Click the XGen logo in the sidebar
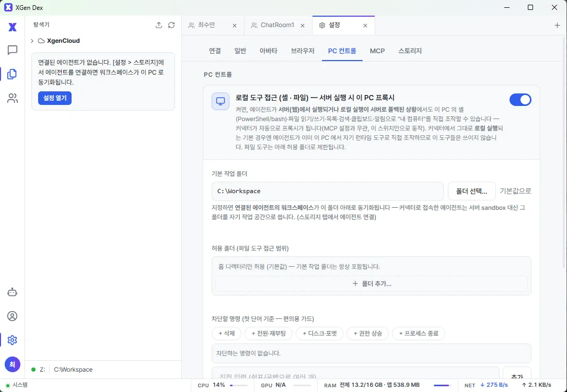The height and width of the screenshot is (392, 567). pos(13,27)
